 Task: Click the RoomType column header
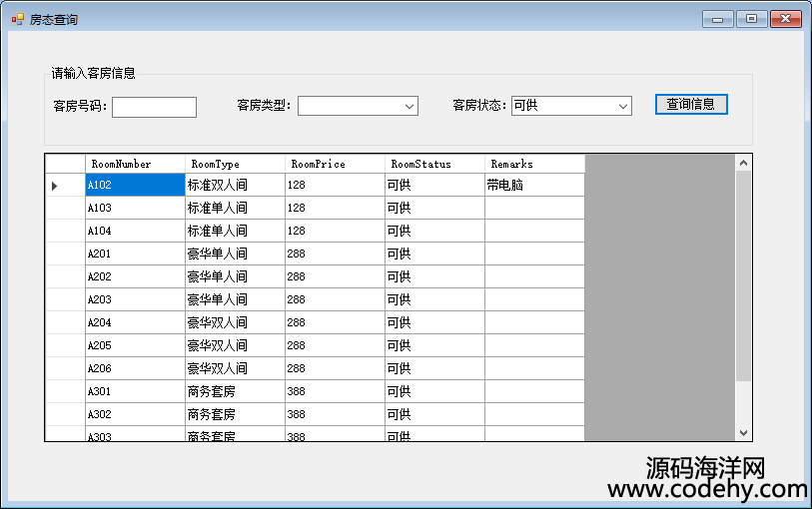tap(235, 164)
